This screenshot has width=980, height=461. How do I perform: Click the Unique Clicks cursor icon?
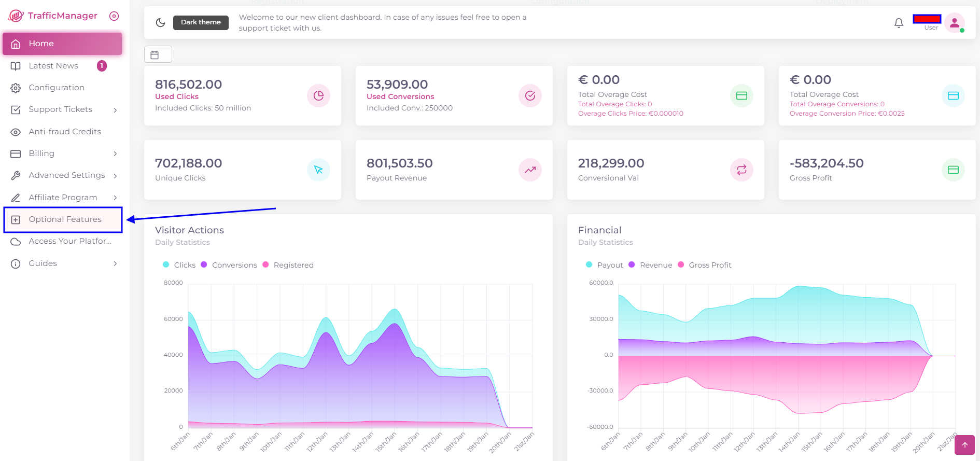pos(318,170)
